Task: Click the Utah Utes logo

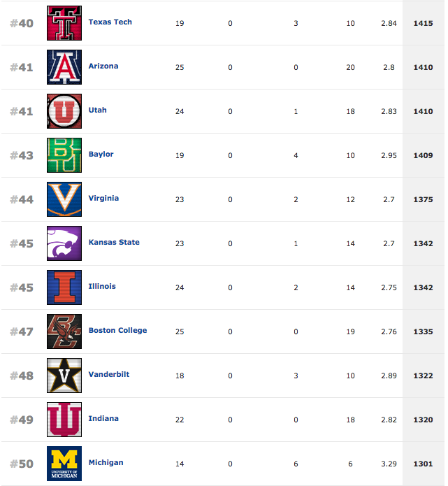Action: [64, 111]
